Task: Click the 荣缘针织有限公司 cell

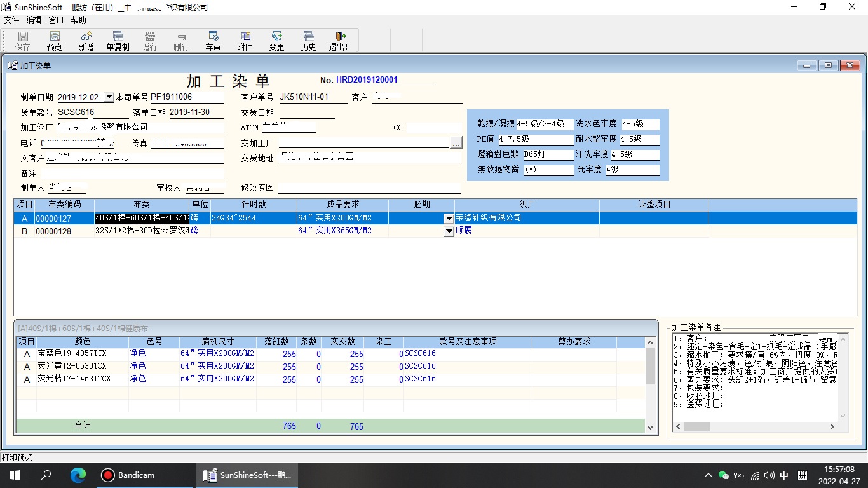Action: 527,218
